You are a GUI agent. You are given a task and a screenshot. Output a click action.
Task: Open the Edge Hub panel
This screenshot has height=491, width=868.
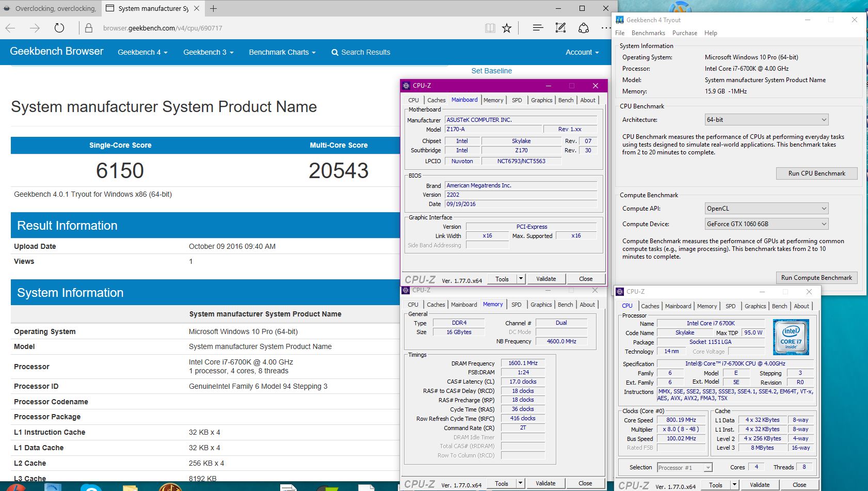[538, 28]
